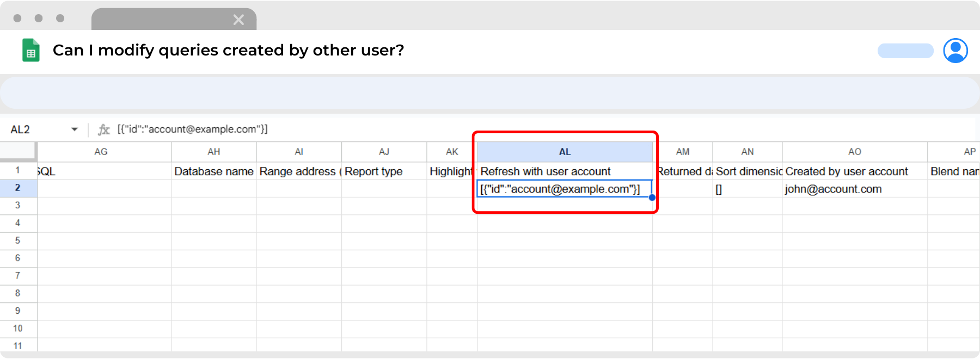Select row 7 header
Image resolution: width=980 pixels, height=359 pixels.
pos(18,276)
